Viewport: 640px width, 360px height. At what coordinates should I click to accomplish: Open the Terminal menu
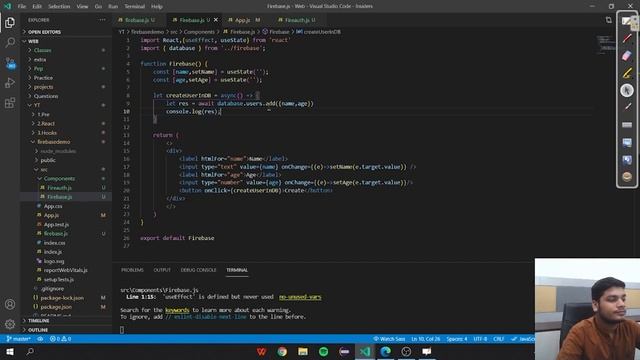pos(135,6)
